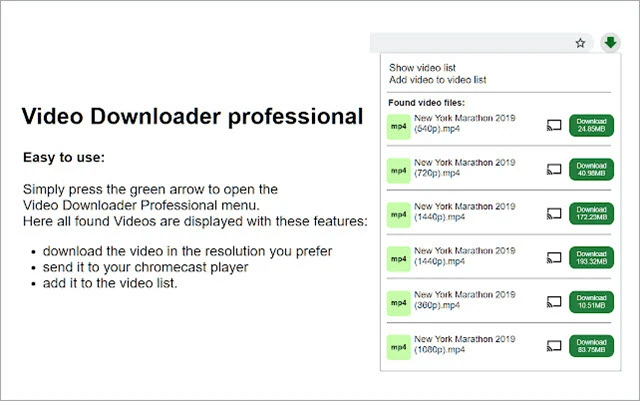The width and height of the screenshot is (640, 401).
Task: Download the 10.51MB 360p video
Action: tap(591, 302)
